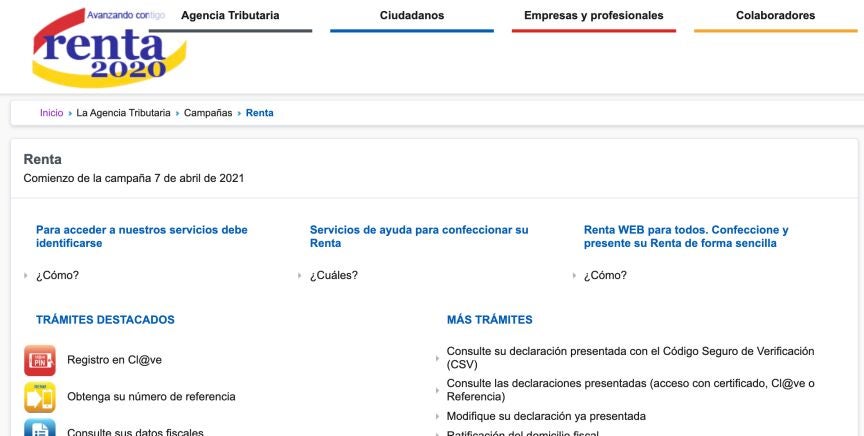Click the red Cl@ve PIN icon
This screenshot has width=864, height=436.
click(x=40, y=360)
